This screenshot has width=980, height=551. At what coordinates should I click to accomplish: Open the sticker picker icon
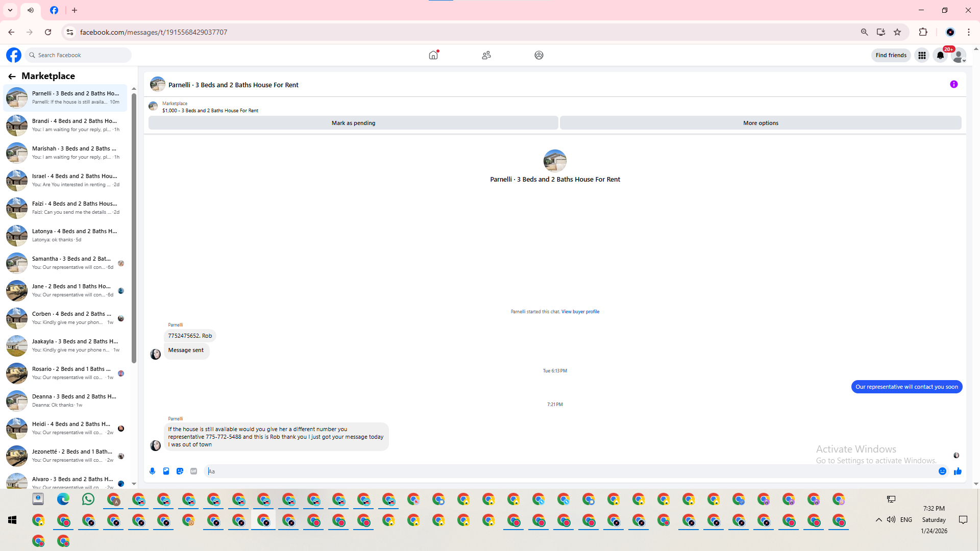click(180, 471)
